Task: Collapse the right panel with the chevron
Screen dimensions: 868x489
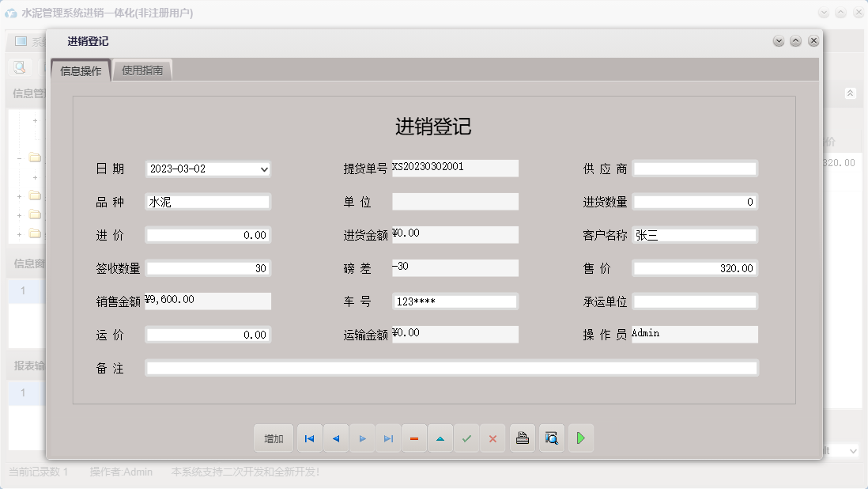Action: (x=850, y=93)
